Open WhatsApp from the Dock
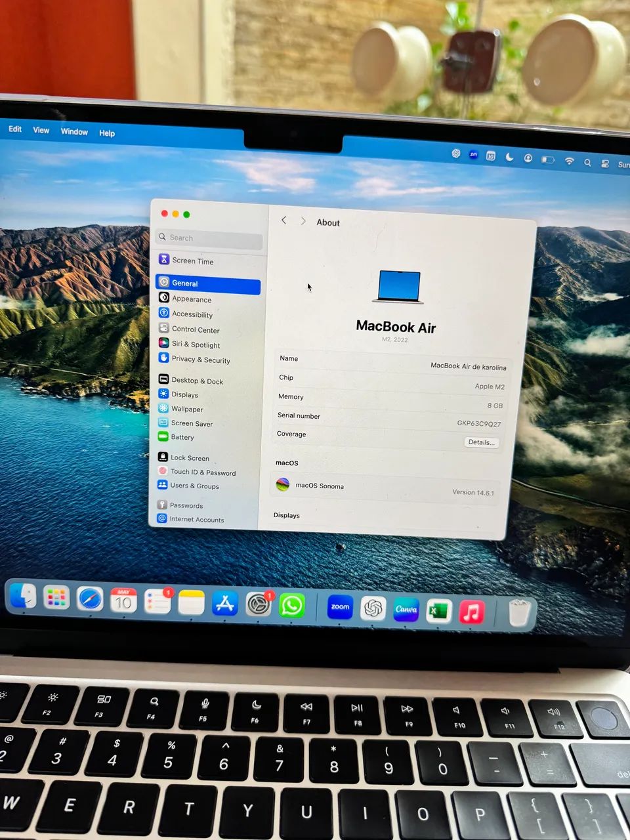The height and width of the screenshot is (840, 630). [x=292, y=606]
